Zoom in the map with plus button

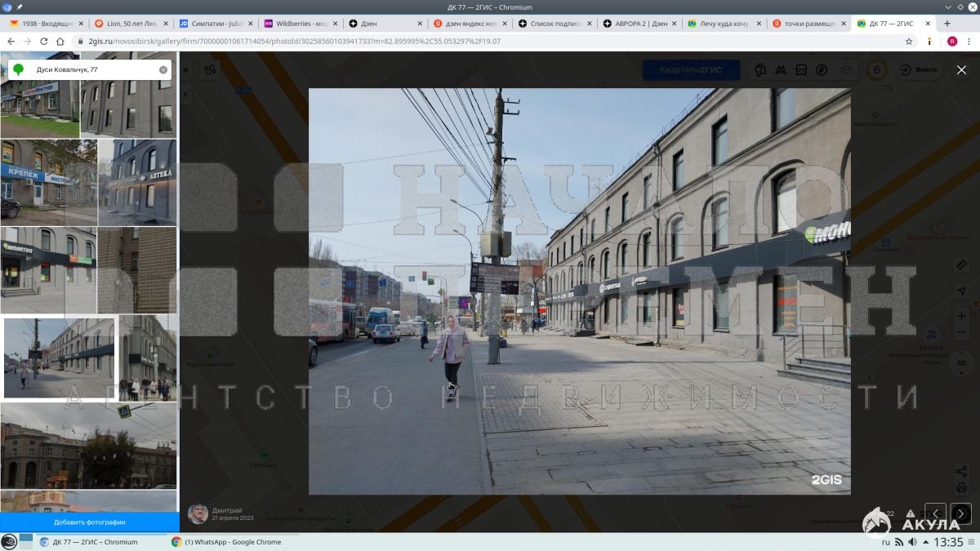click(961, 316)
